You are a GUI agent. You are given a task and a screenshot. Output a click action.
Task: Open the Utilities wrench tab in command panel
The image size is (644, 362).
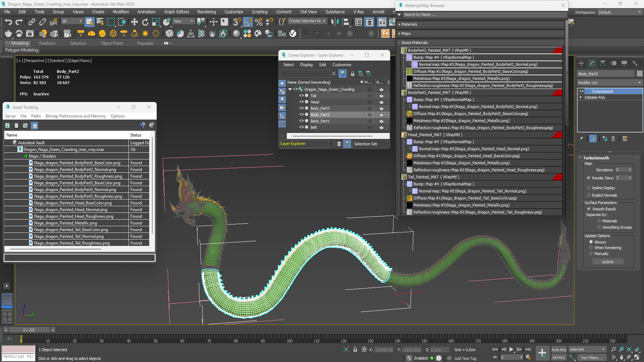click(x=635, y=63)
